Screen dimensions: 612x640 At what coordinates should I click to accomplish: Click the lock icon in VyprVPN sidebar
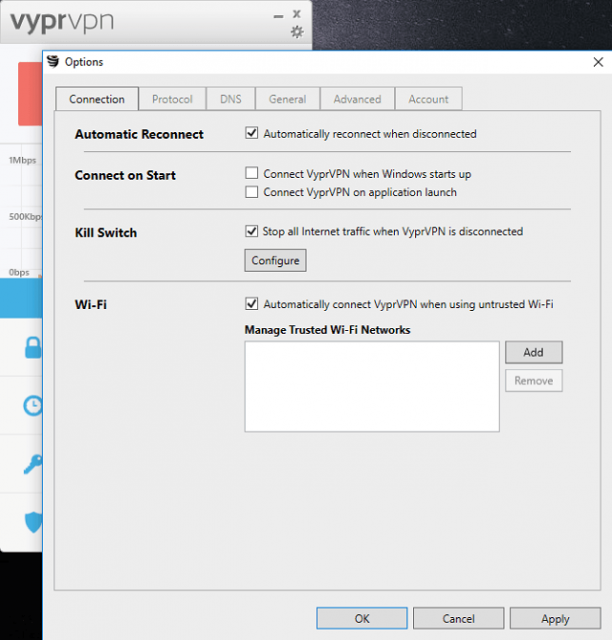(x=33, y=348)
